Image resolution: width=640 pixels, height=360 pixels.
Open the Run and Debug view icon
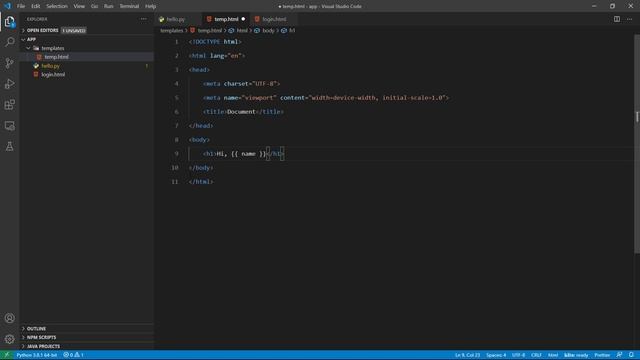(9, 84)
